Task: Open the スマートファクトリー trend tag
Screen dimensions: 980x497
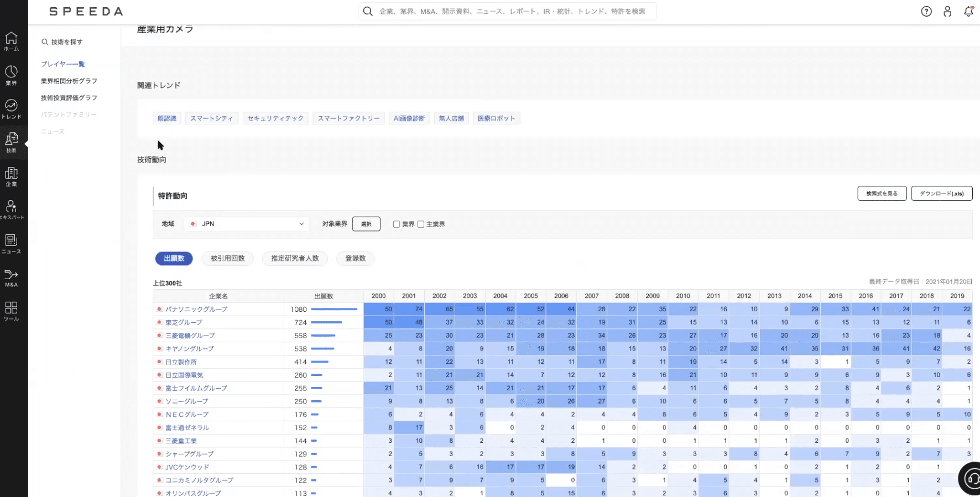Action: (x=349, y=118)
